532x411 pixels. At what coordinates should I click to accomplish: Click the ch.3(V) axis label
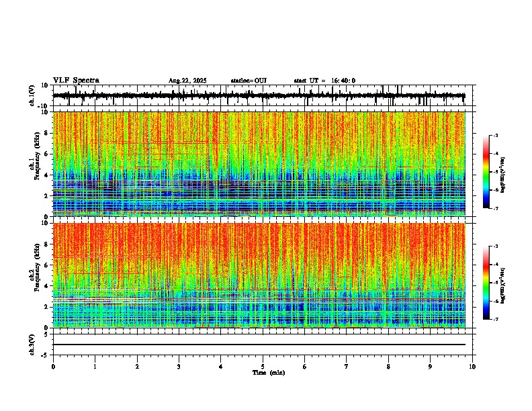click(32, 345)
